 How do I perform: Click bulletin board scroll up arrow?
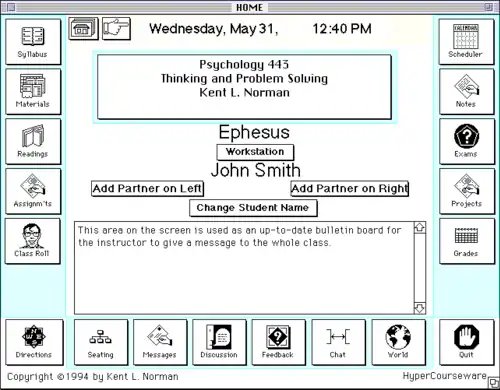pos(420,228)
